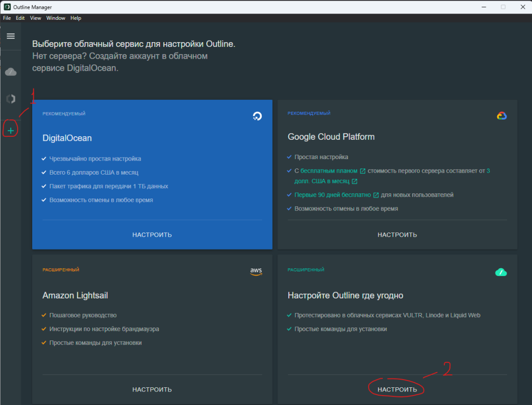
Task: Open the Window menu
Action: (x=56, y=18)
